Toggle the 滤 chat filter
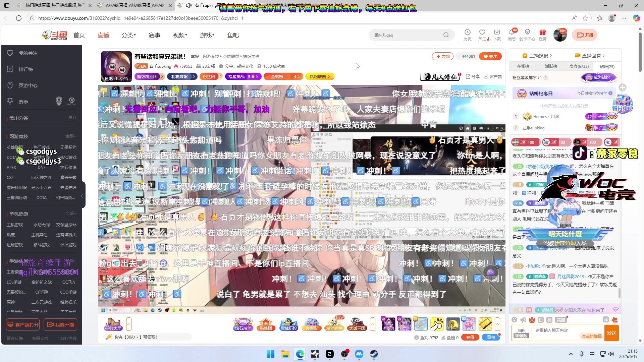The width and height of the screenshot is (644, 362). click(x=606, y=319)
